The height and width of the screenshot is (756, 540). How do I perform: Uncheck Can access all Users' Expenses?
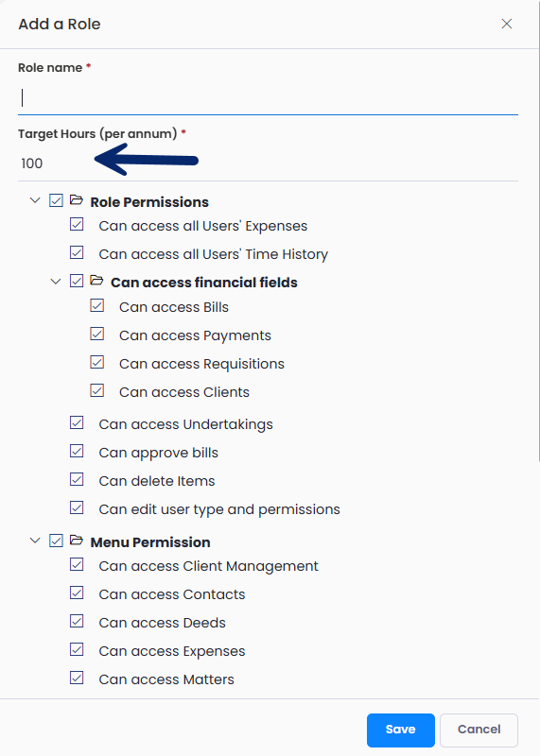[x=77, y=224]
